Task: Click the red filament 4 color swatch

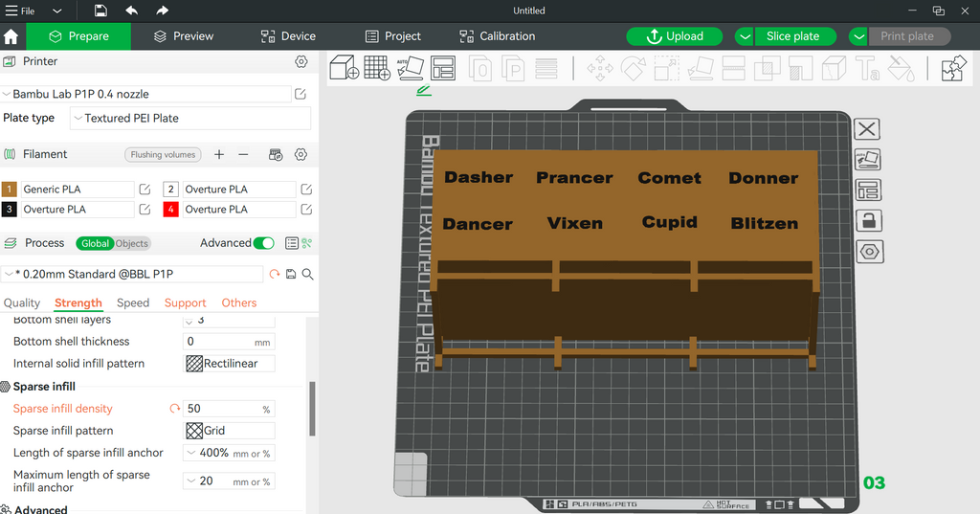Action: tap(170, 210)
